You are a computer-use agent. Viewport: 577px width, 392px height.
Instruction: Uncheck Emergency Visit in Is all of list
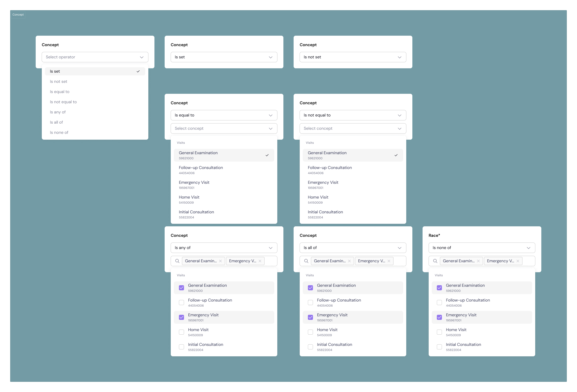pos(310,317)
